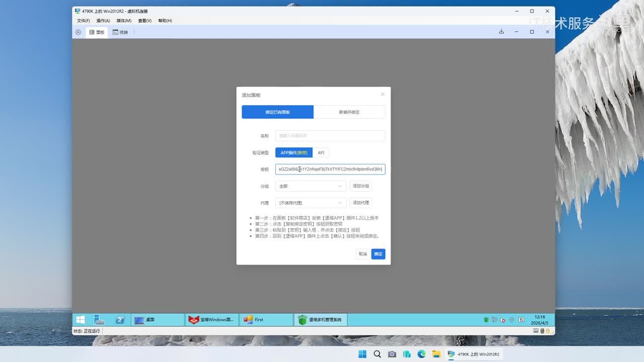Open the 查看(V) menu

click(145, 21)
